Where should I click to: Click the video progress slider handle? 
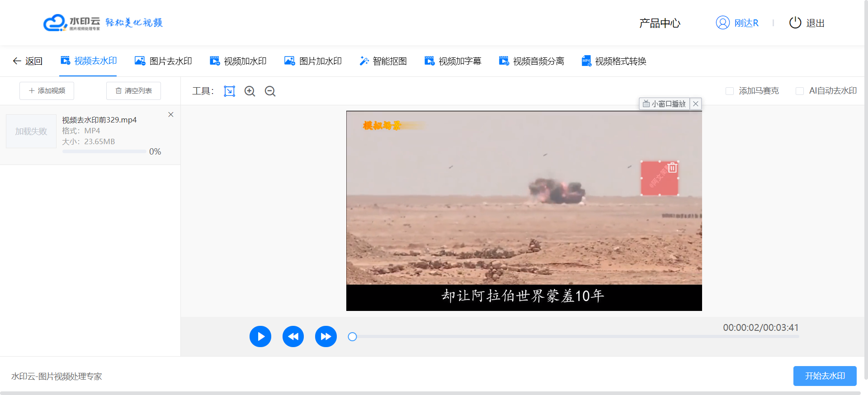[x=353, y=337]
